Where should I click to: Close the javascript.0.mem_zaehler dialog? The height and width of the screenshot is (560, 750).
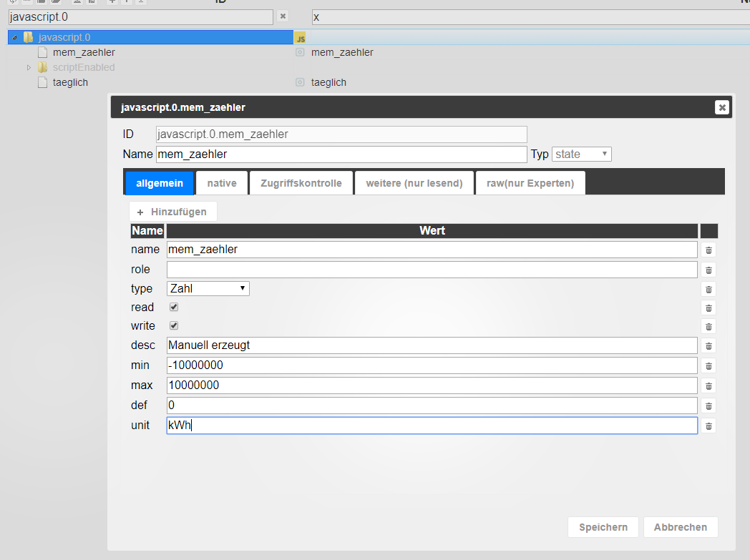click(722, 107)
